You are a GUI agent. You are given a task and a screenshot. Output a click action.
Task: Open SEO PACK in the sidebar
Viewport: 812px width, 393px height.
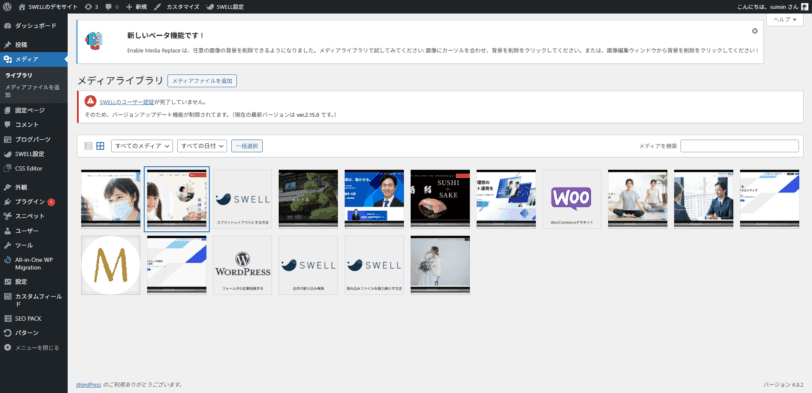[x=34, y=318]
